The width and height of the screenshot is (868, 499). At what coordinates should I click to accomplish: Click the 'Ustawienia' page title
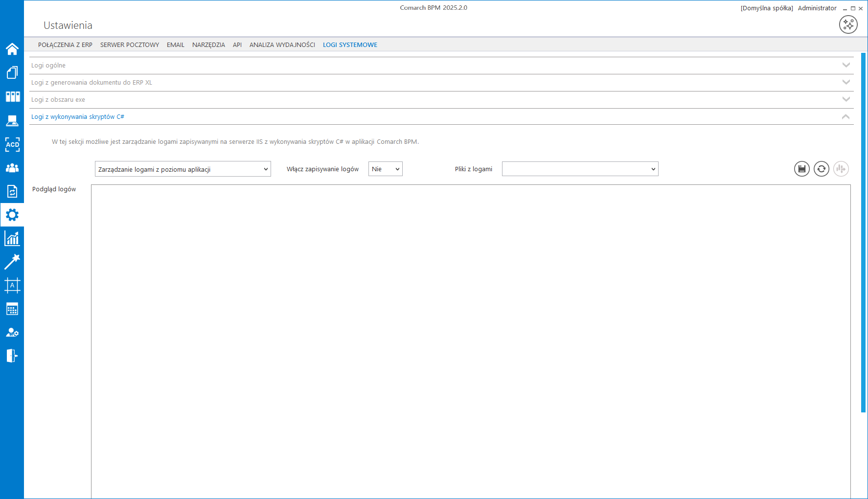tap(68, 25)
